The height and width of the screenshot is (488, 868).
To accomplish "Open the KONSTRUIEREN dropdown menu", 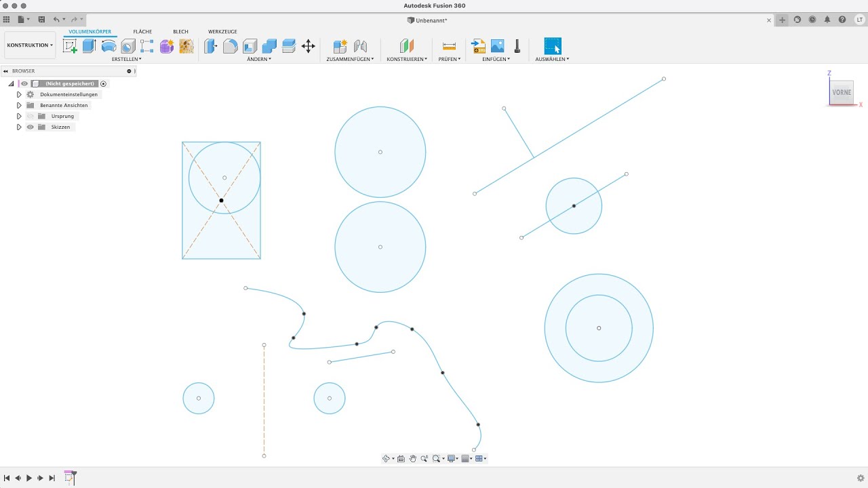I will tap(407, 59).
